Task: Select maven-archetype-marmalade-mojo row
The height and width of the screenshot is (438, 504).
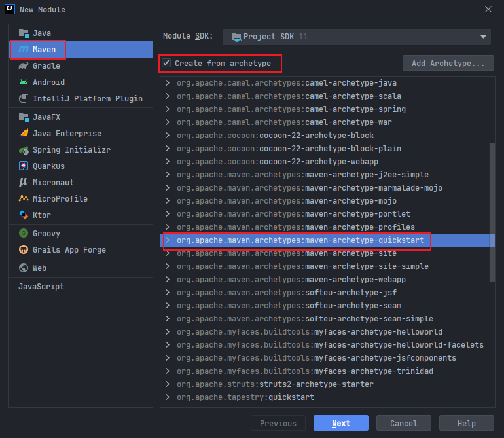Action: 327,188
